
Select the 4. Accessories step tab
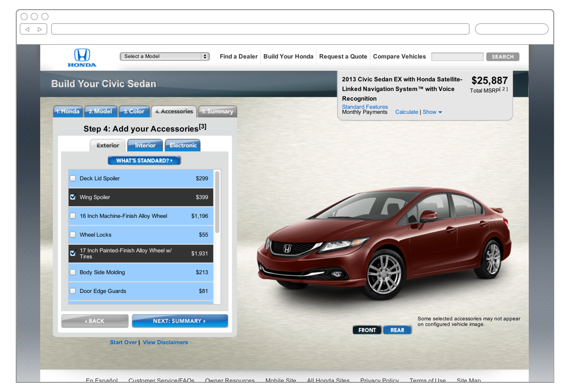(x=174, y=112)
